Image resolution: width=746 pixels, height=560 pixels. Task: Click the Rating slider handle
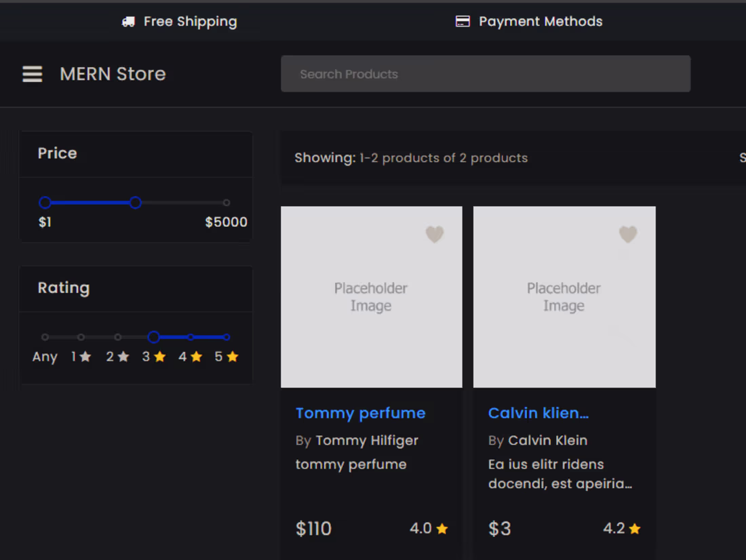pos(154,337)
